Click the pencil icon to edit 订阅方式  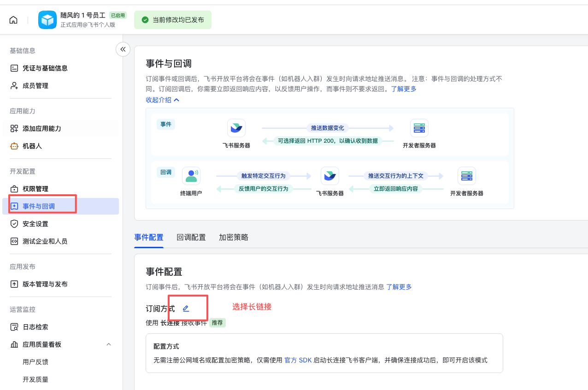click(186, 308)
